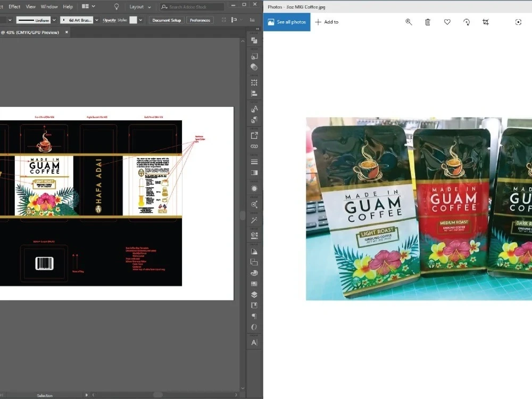Open the Character Styles panel icon
Viewport: 532px width, 399px height.
(x=254, y=109)
